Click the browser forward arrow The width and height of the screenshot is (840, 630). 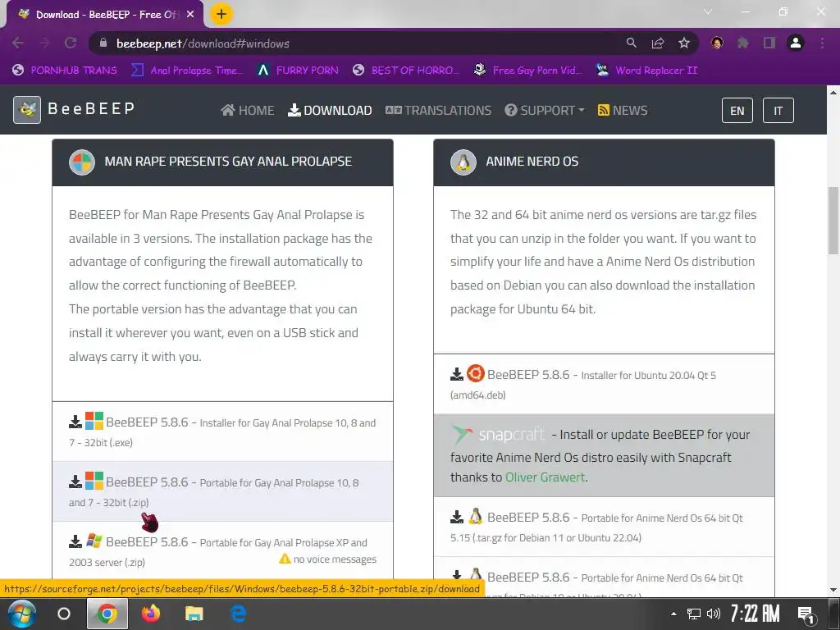44,43
